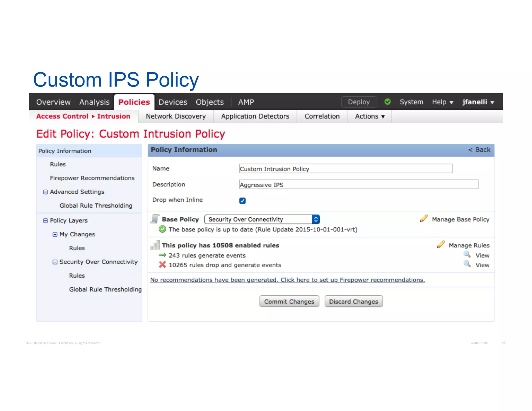
Task: Select Global Rule Thresholding under Advanced Settings
Action: (x=96, y=206)
